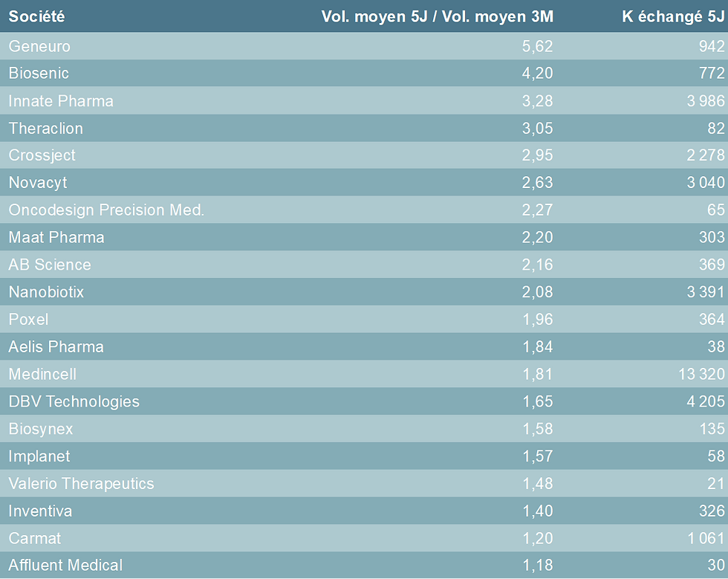Click the 1,58 ratio for Biosynex
Image resolution: width=728 pixels, height=579 pixels.
(538, 428)
